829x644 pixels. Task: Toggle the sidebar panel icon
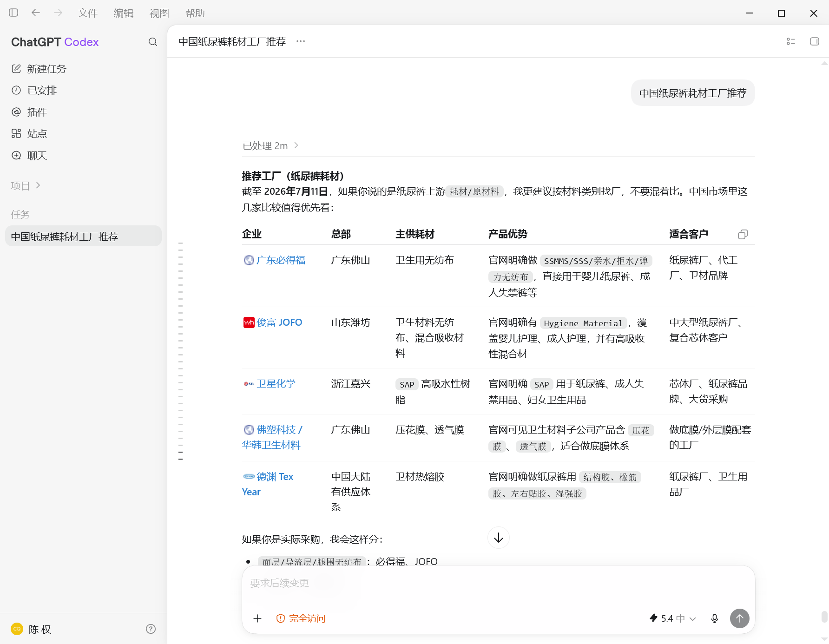coord(13,13)
